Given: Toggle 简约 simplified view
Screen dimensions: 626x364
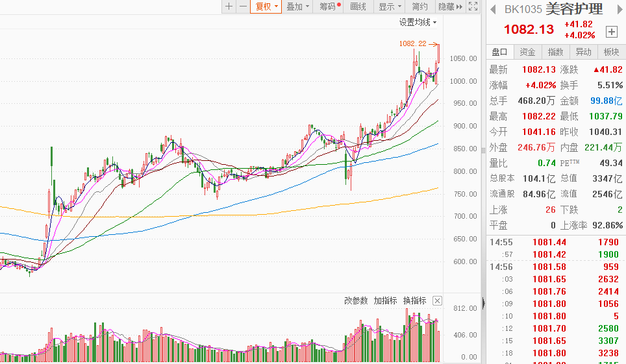Looking at the screenshot, I should (420, 6).
